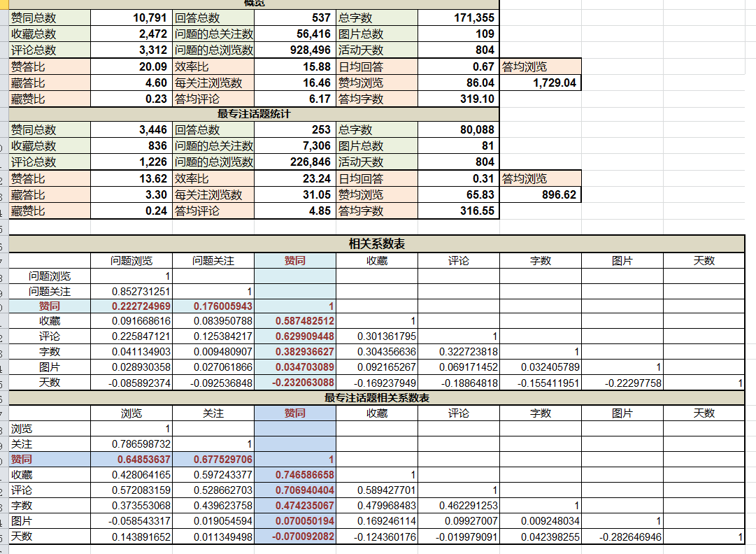This screenshot has width=756, height=554.
Task: Click the cell with 4.60
Action: point(131,83)
